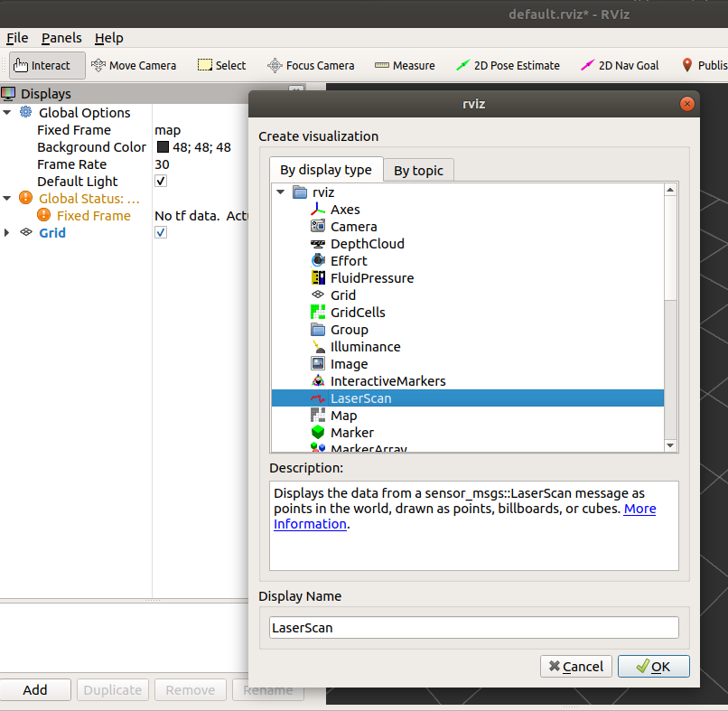Screen dimensions: 728x711
Task: Select the Camera visualization type
Action: click(353, 227)
